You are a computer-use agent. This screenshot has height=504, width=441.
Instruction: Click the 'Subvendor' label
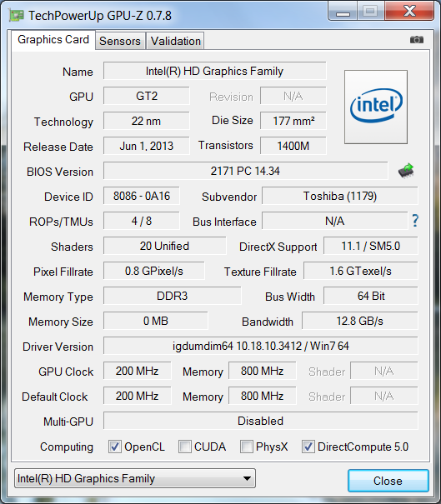(x=229, y=197)
